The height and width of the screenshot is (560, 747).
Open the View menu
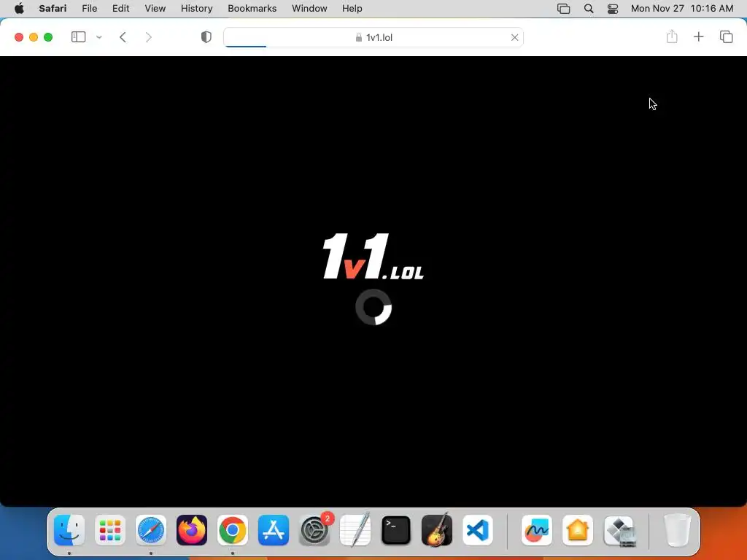(x=155, y=9)
